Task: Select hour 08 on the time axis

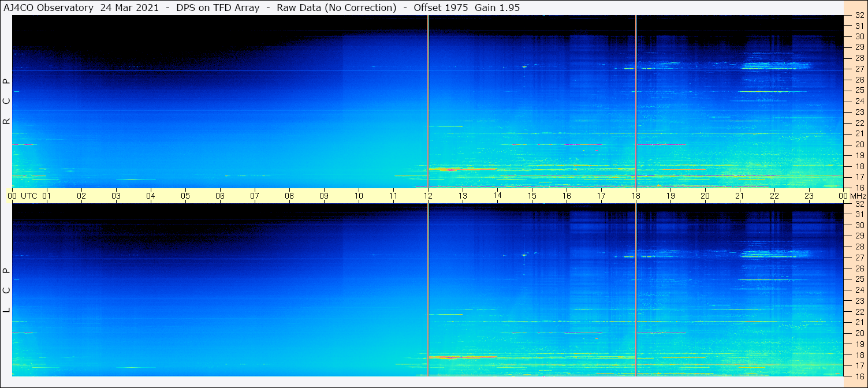Action: (289, 196)
